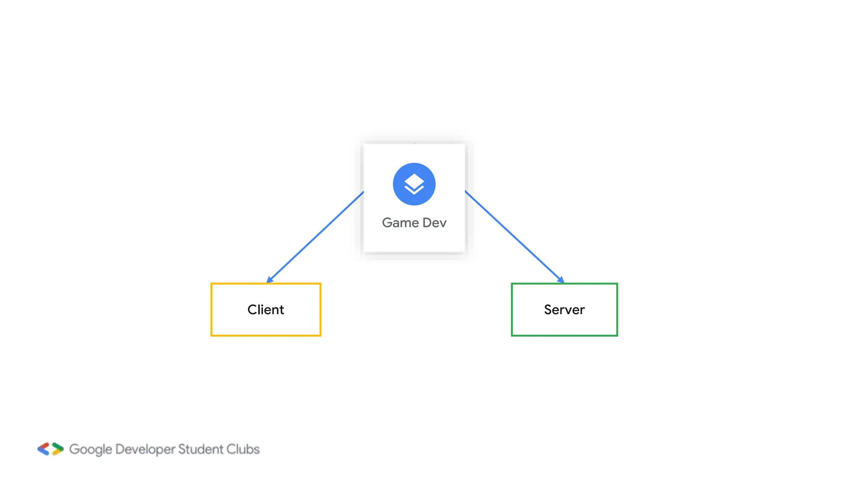The image size is (868, 488).
Task: Click the word "Google" in the footer
Action: click(90, 449)
